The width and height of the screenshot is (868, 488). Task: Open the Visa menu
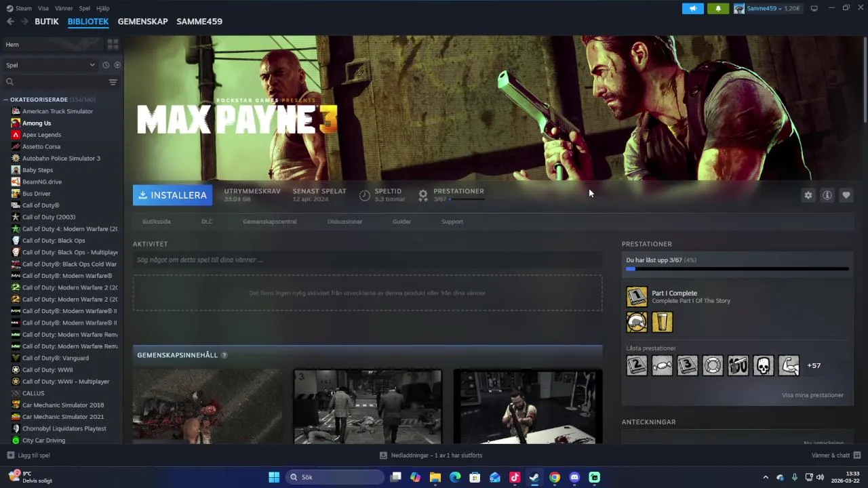(x=43, y=8)
